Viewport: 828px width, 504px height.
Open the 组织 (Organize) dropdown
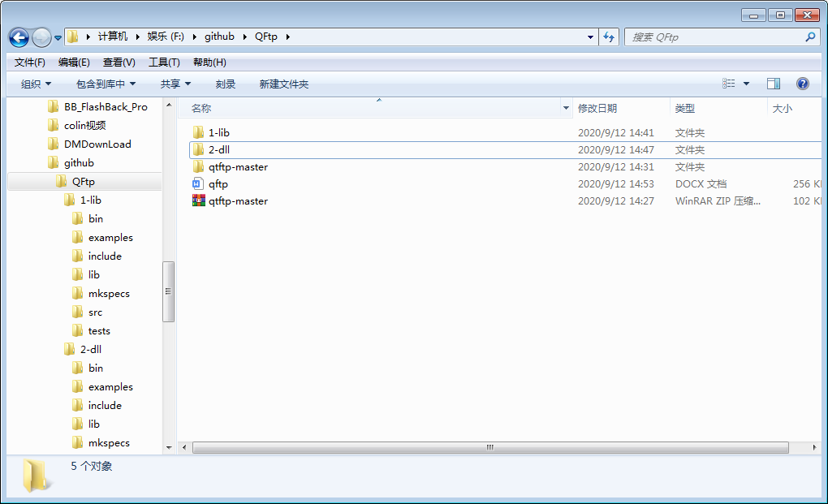pyautogui.click(x=30, y=83)
